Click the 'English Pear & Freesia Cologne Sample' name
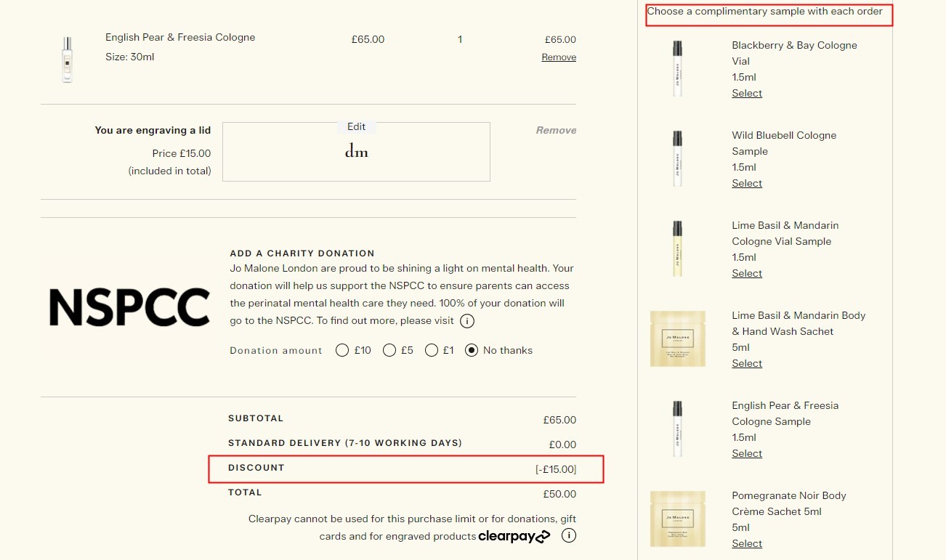This screenshot has width=946, height=560. (785, 413)
